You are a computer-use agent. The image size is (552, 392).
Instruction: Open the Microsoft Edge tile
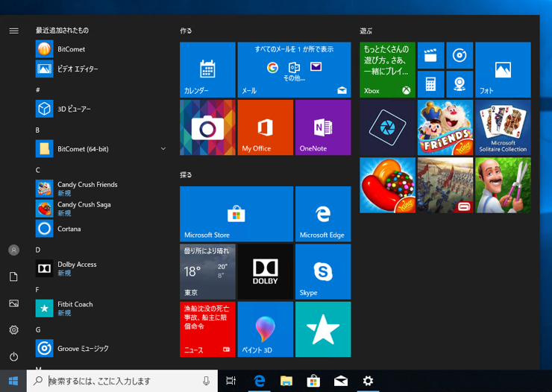(x=323, y=214)
